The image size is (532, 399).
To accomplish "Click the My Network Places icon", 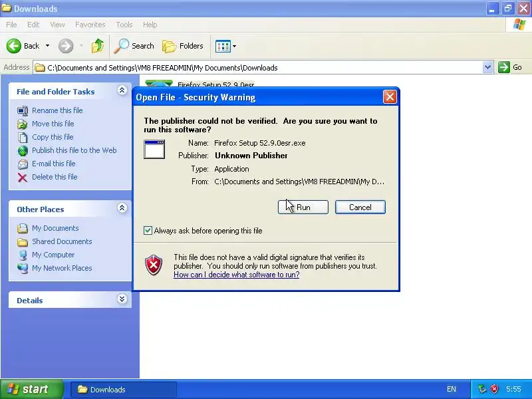I will pos(23,269).
